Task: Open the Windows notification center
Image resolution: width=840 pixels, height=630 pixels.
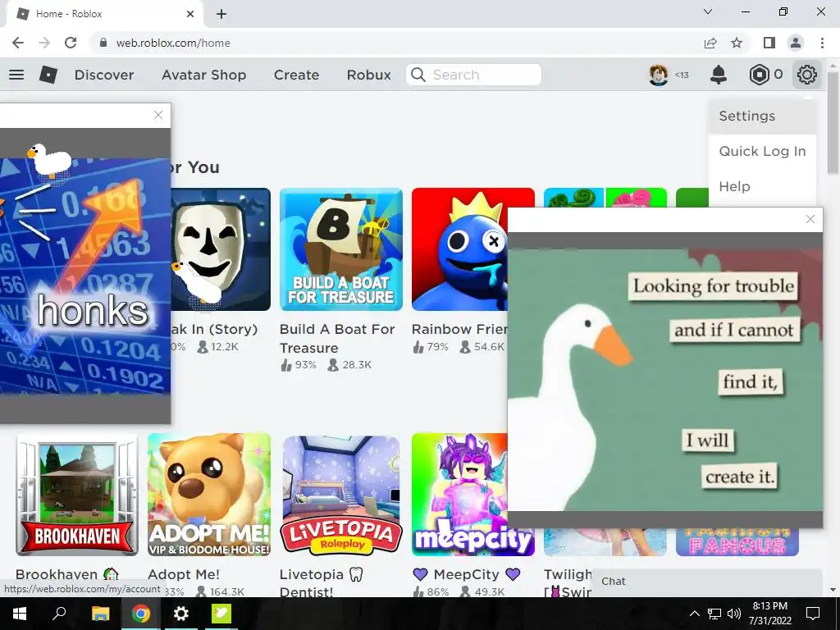Action: pyautogui.click(x=813, y=614)
